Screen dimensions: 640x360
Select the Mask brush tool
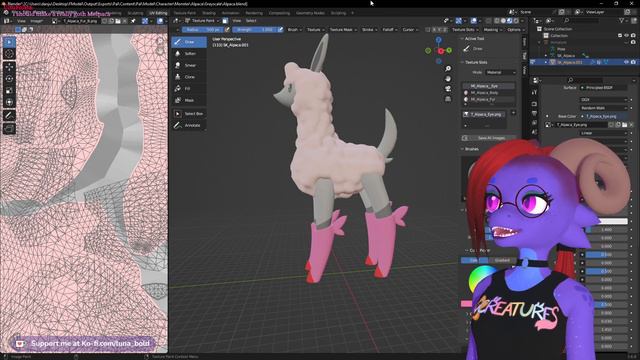coord(189,100)
